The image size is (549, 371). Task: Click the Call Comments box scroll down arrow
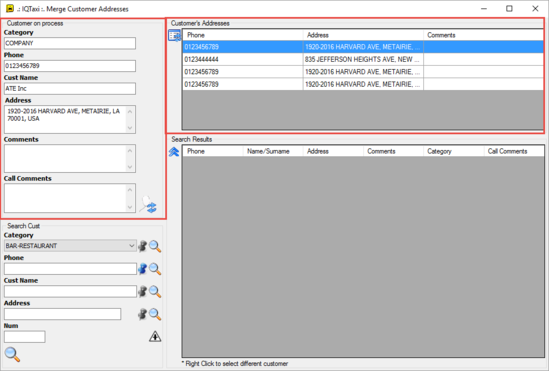(x=130, y=207)
